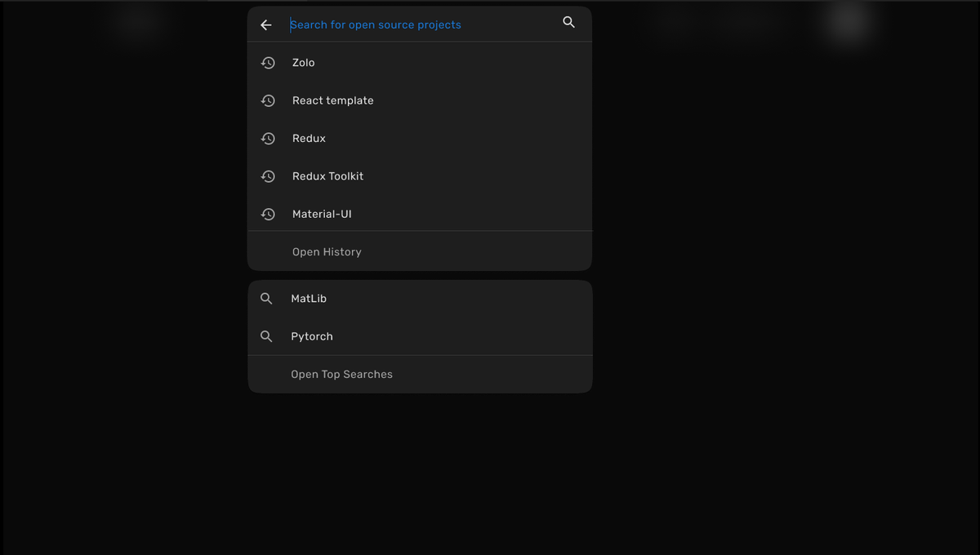Select the Pytorch top search

coord(420,336)
